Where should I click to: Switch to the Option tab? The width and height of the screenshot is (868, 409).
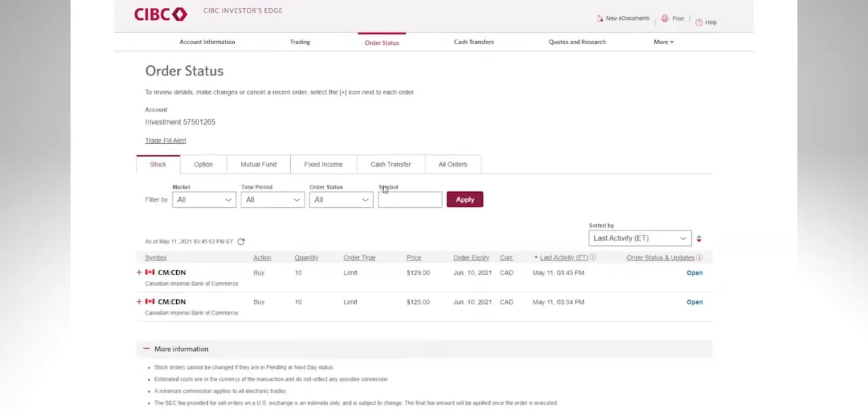tap(203, 164)
